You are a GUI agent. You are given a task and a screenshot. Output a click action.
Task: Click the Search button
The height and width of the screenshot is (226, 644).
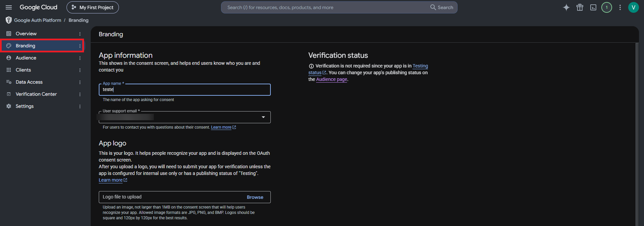(442, 7)
